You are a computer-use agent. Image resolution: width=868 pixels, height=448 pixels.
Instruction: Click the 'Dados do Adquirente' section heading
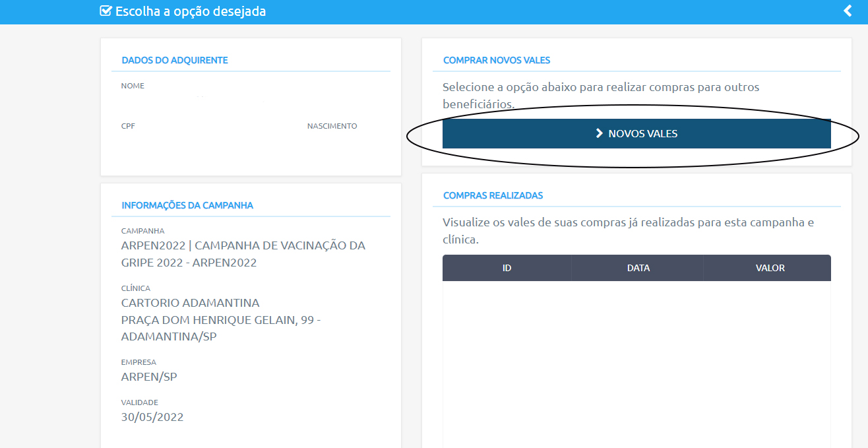(x=175, y=60)
